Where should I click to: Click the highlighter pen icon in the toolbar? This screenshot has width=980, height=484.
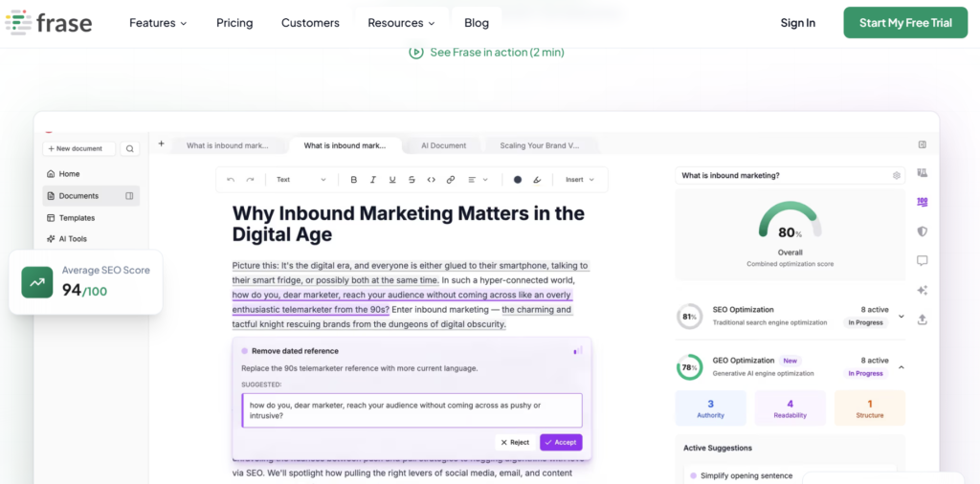[537, 180]
